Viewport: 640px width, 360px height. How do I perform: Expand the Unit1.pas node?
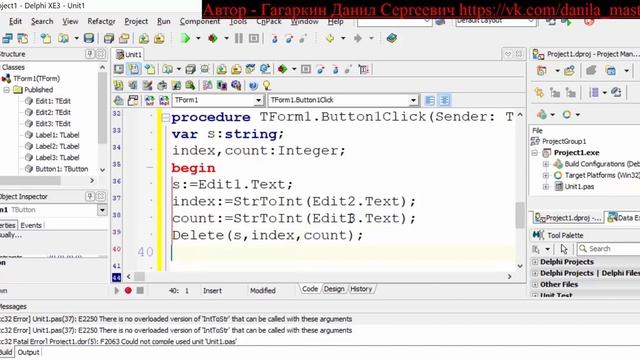546,187
